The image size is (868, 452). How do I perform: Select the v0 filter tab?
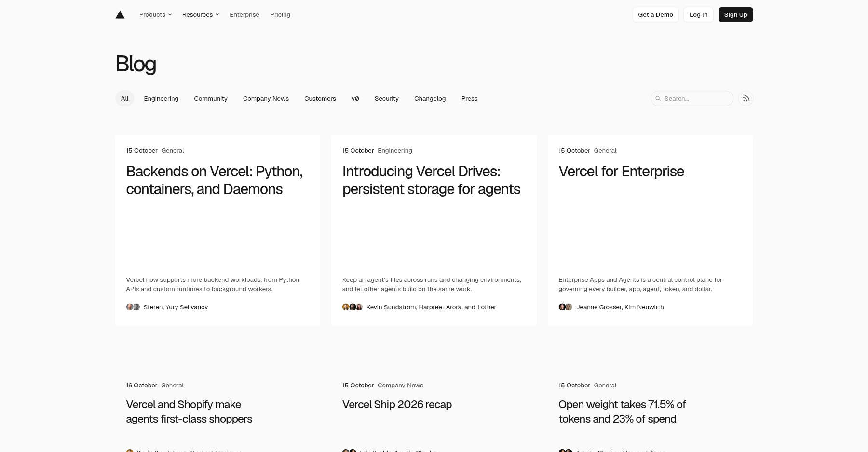click(355, 98)
